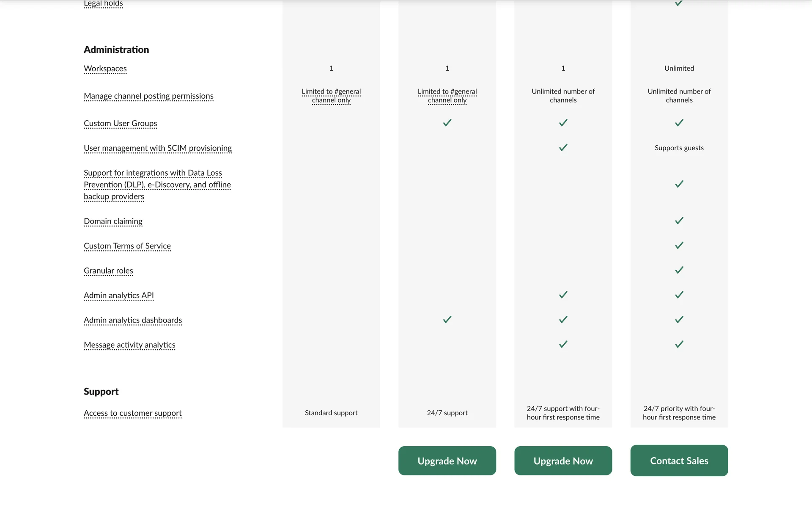812x508 pixels.
Task: Click the Domain claiming link
Action: click(x=113, y=221)
